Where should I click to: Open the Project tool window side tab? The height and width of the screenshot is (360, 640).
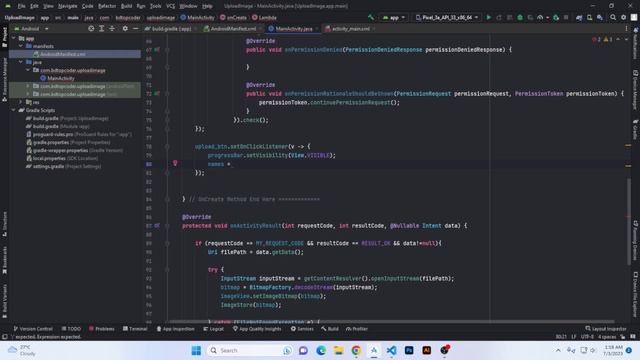[x=4, y=38]
